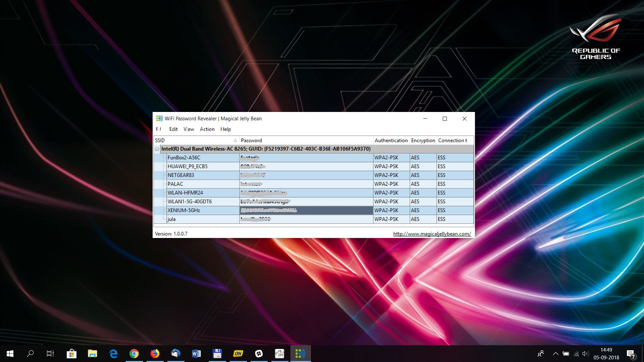Launch Microsoft Edge from the taskbar
The width and height of the screenshot is (644, 362).
pyautogui.click(x=113, y=354)
